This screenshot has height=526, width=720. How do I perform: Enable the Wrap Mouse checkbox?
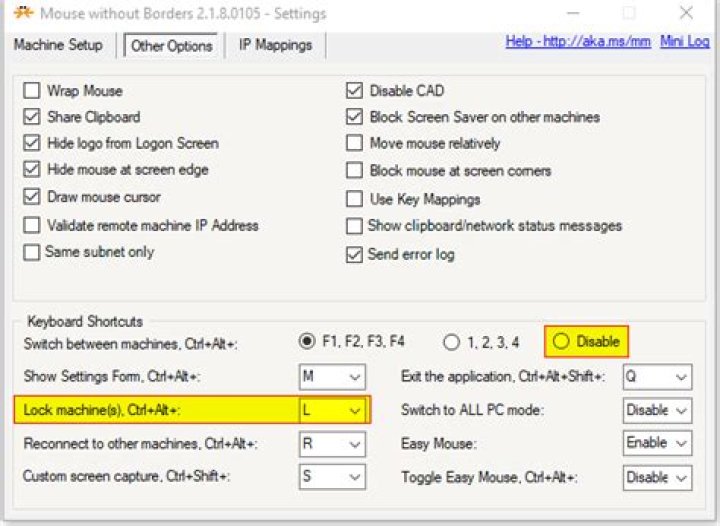tap(32, 90)
